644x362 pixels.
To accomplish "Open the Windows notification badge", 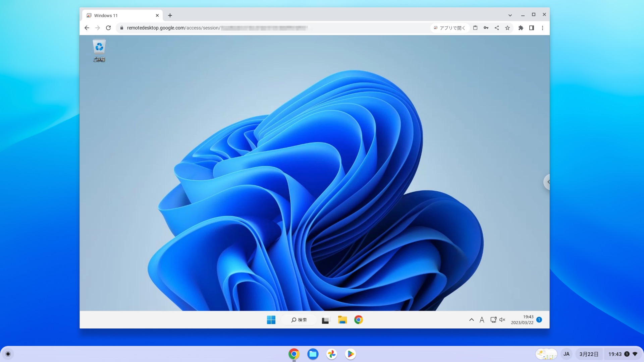I will (539, 320).
